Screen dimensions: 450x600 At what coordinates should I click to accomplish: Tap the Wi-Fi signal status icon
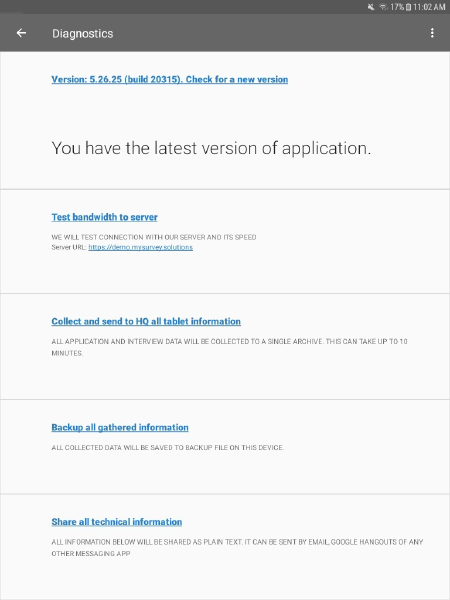click(x=383, y=7)
